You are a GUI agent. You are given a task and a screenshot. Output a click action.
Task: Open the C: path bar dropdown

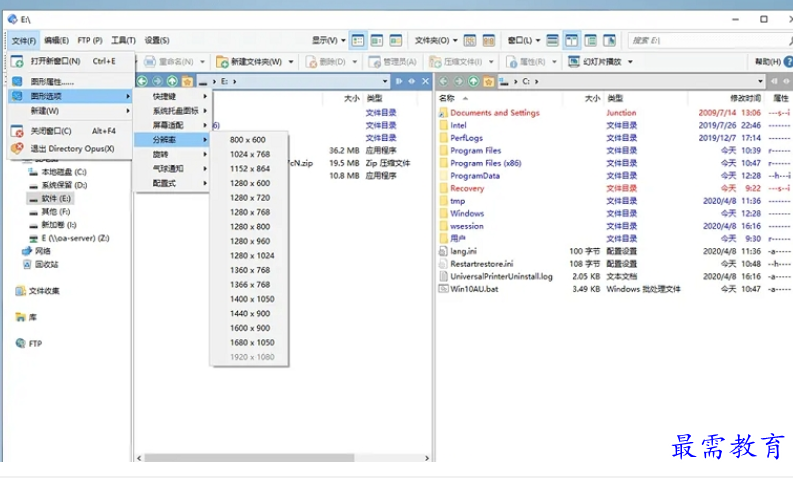(760, 81)
